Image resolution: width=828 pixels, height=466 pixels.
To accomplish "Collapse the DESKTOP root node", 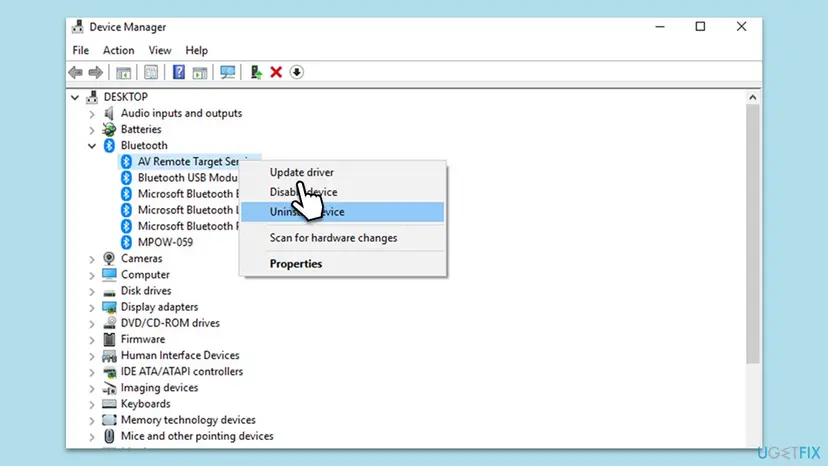I will (x=75, y=97).
